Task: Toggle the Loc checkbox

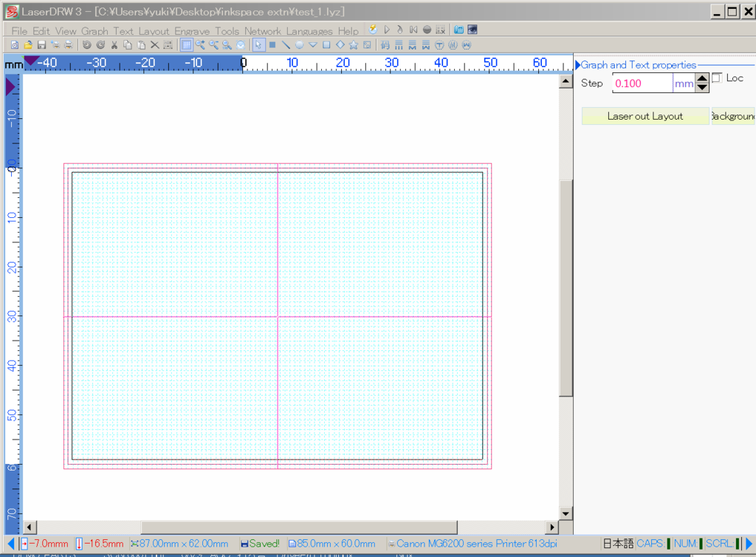Action: [x=717, y=78]
